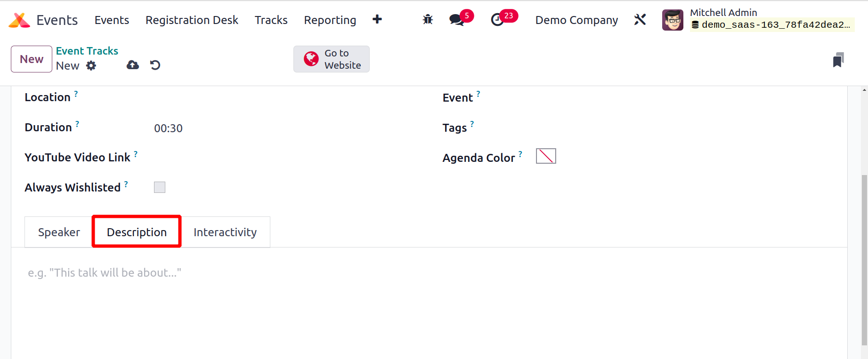The image size is (868, 359).
Task: Click the Go to Website button
Action: click(x=332, y=59)
